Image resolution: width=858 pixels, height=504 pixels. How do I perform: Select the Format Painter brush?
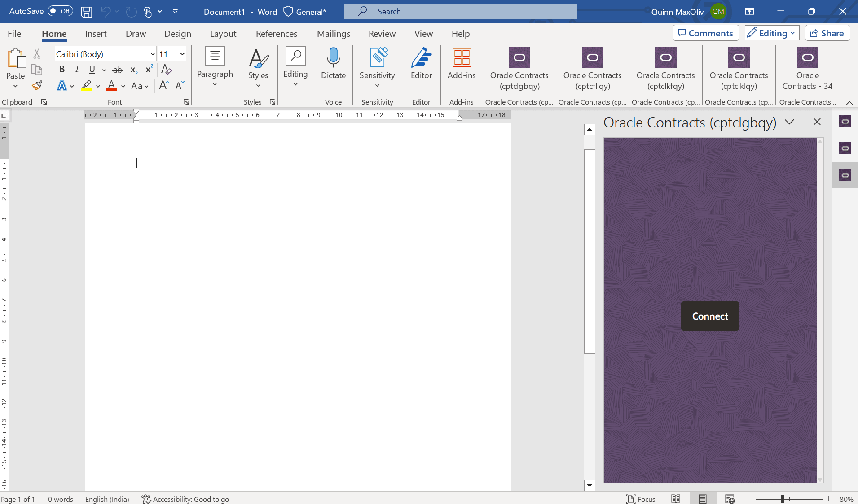coord(37,85)
